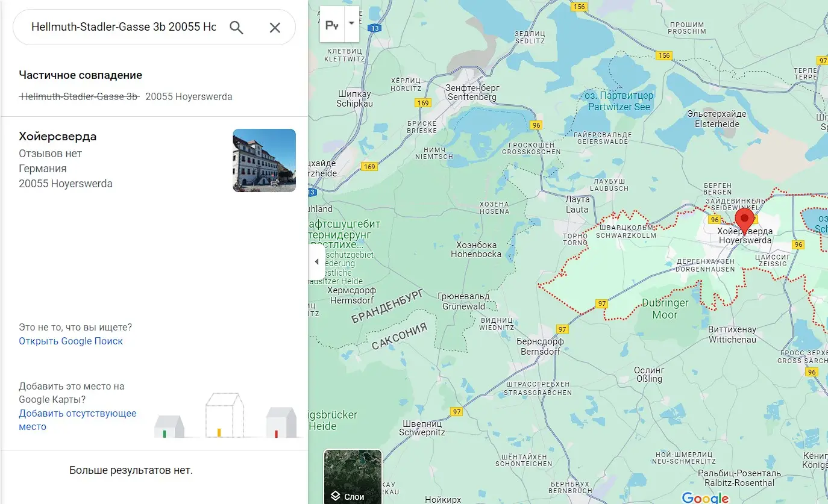Click the Schwarzkollm village label

point(626,232)
